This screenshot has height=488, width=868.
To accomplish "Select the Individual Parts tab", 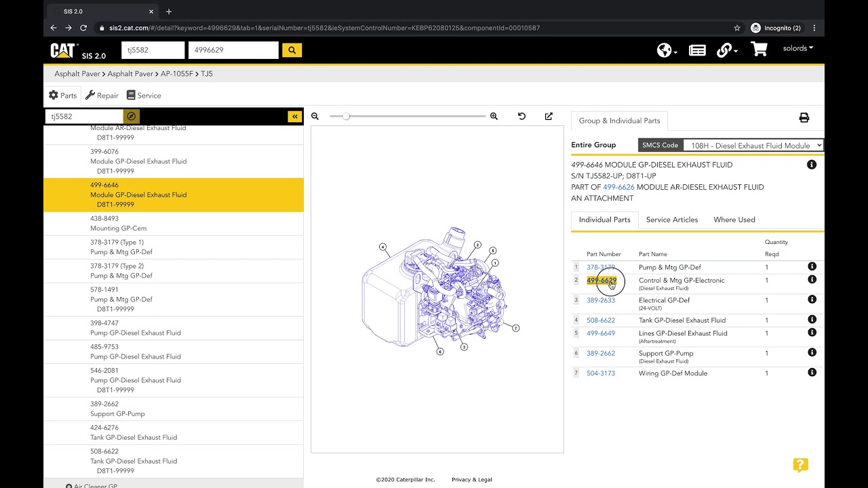I will click(604, 220).
